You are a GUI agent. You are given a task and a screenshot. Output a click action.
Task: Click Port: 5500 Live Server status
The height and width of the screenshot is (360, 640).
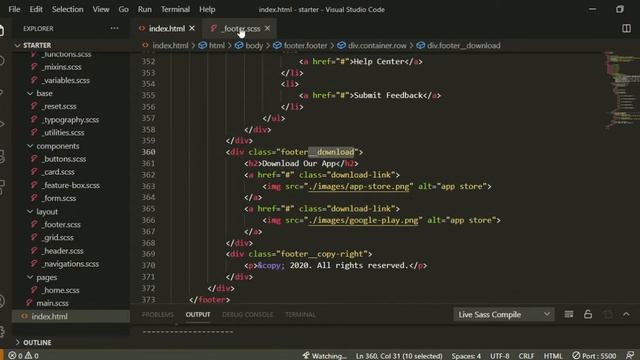tap(594, 356)
